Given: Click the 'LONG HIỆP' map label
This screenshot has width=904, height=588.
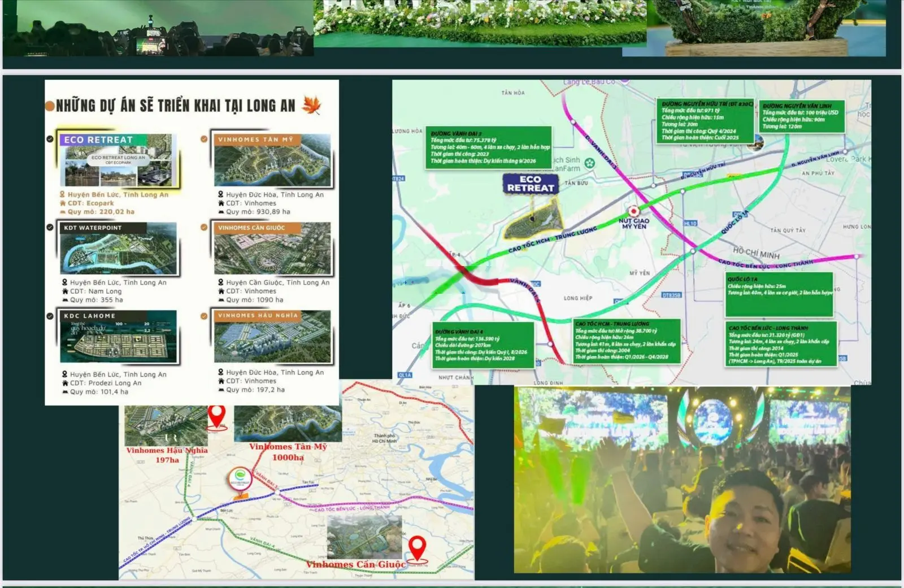Looking at the screenshot, I should point(578,298).
